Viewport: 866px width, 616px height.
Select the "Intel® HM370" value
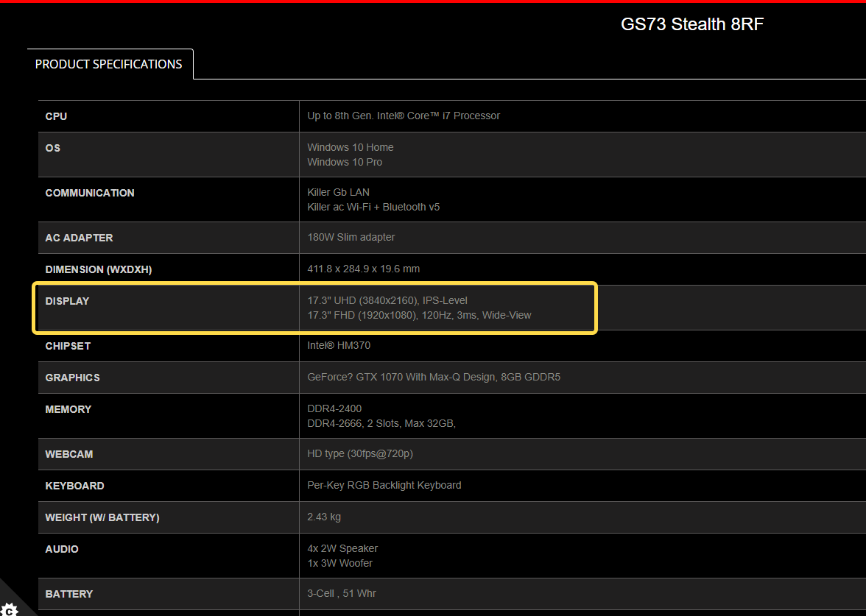(x=339, y=346)
